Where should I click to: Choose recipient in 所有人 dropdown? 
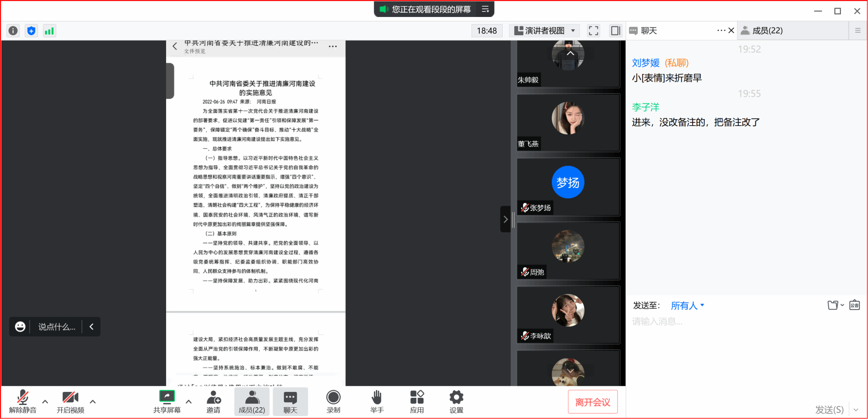tap(687, 305)
